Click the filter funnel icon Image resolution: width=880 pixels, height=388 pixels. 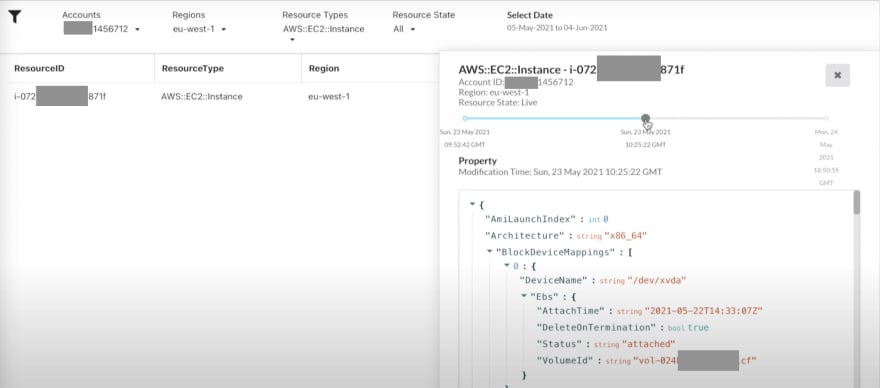(15, 17)
